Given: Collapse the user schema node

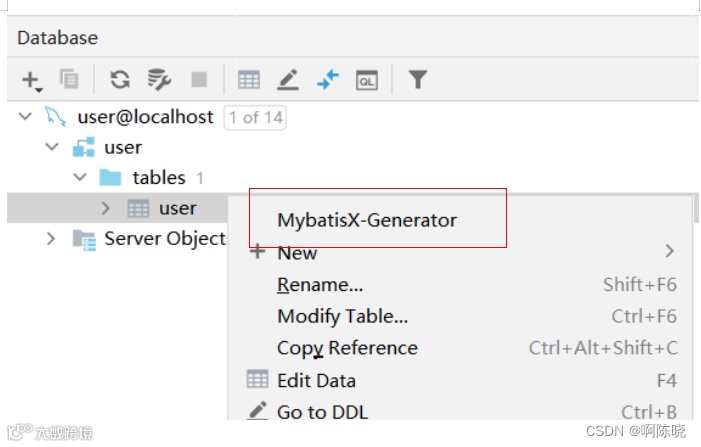Looking at the screenshot, I should 52,147.
